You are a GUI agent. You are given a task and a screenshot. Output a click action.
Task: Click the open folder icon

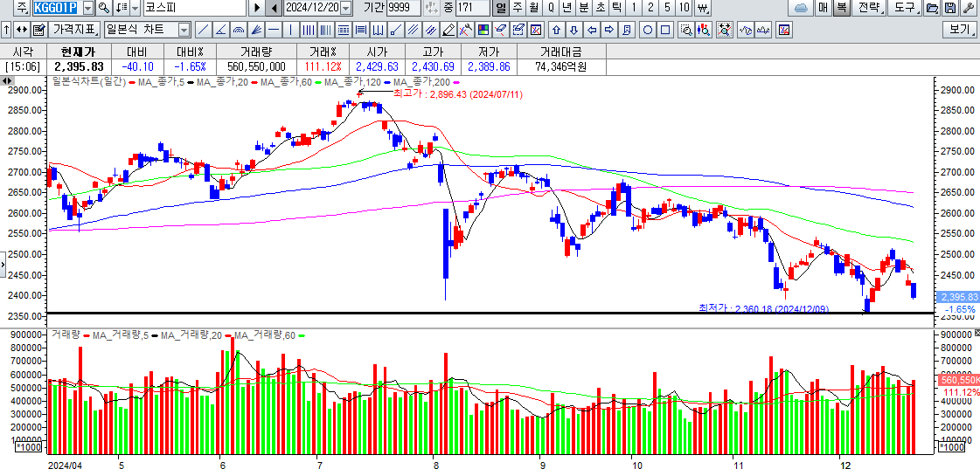pyautogui.click(x=932, y=8)
